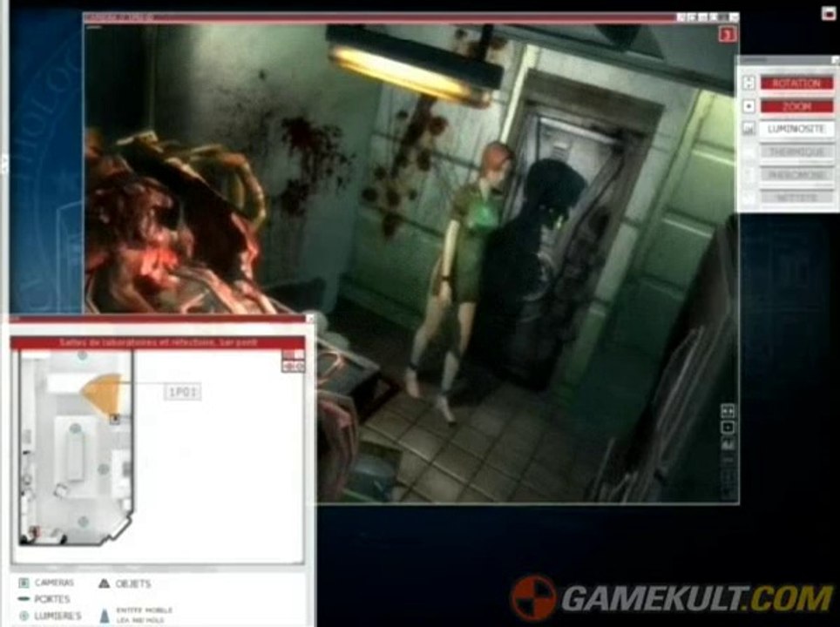Image resolution: width=840 pixels, height=627 pixels.
Task: Click the light marker at top of map
Action: point(82,355)
